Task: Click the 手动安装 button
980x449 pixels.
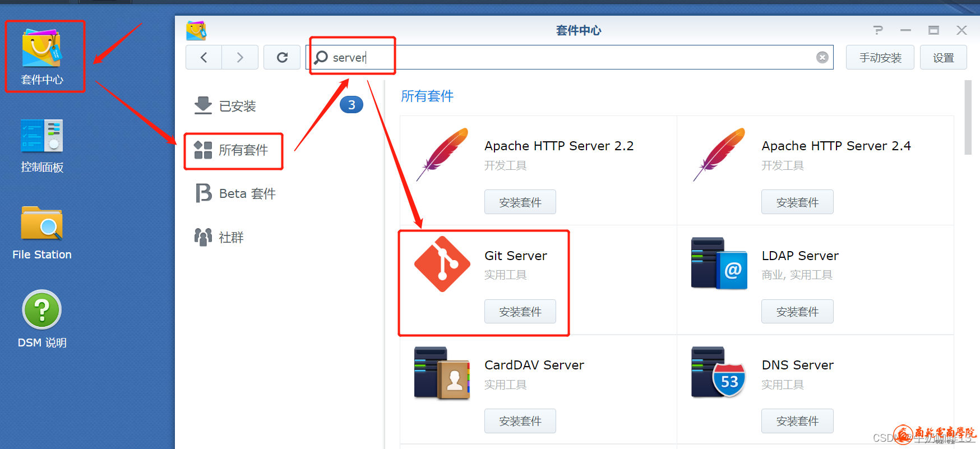Action: 880,57
